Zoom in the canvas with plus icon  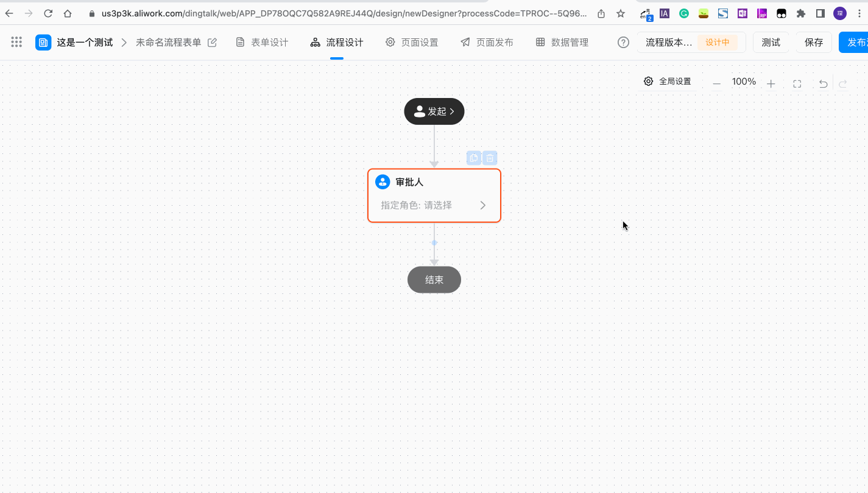(771, 84)
